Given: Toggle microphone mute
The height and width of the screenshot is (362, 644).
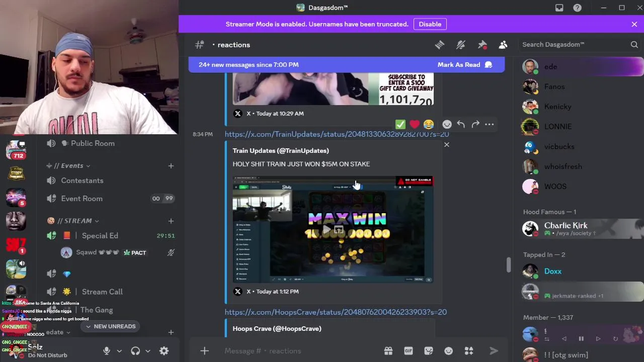Looking at the screenshot, I should tap(107, 351).
